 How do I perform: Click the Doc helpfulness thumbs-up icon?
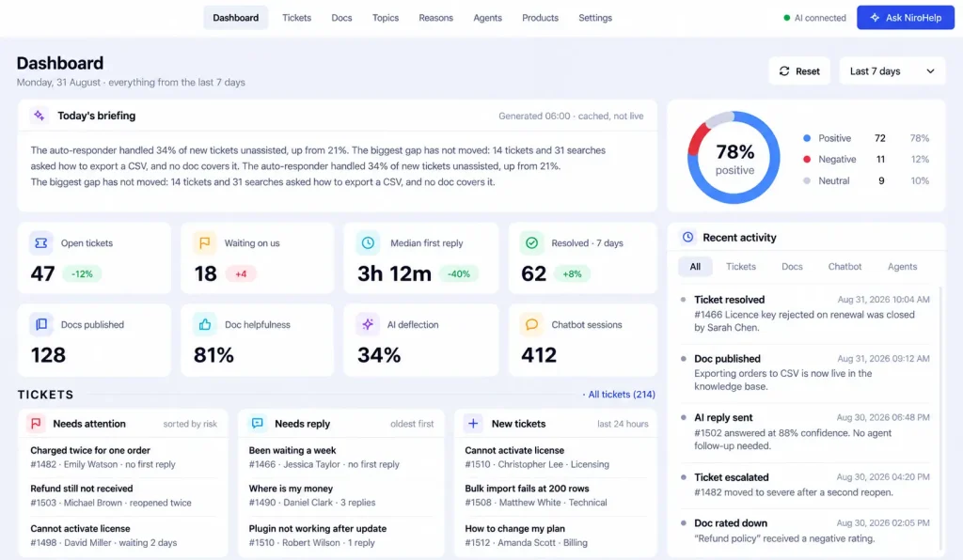(204, 324)
